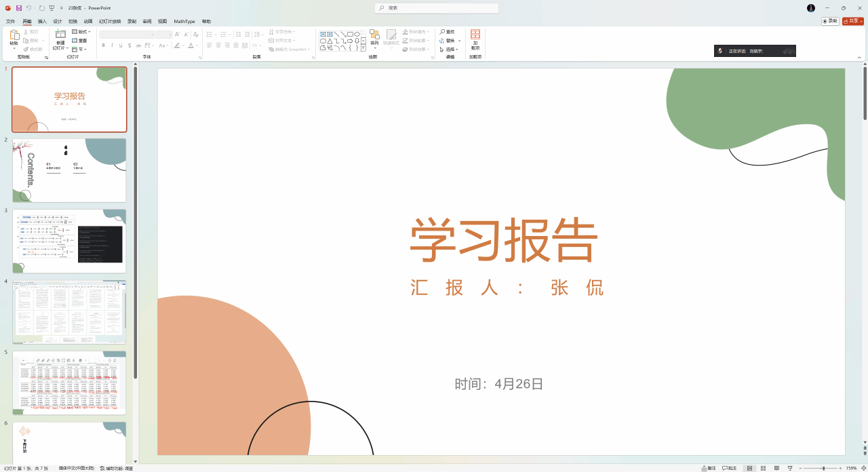
Task: Click the font color A swatch button
Action: click(191, 45)
